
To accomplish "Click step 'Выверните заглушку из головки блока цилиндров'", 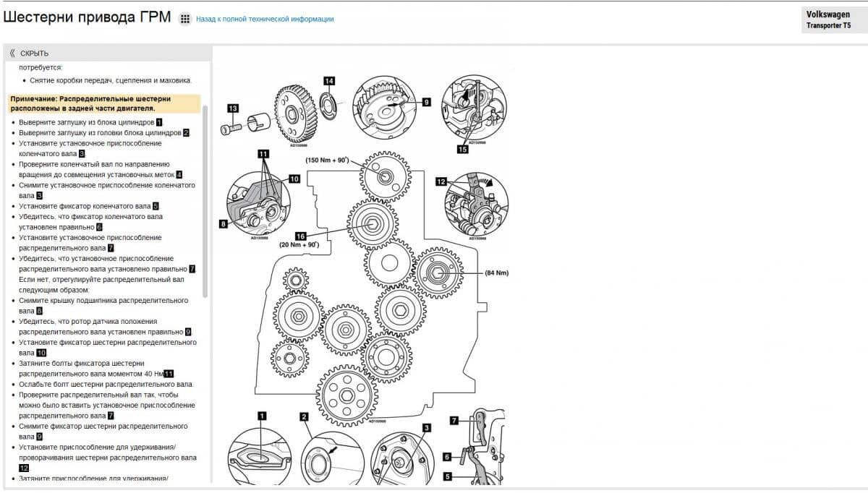I will [x=104, y=133].
